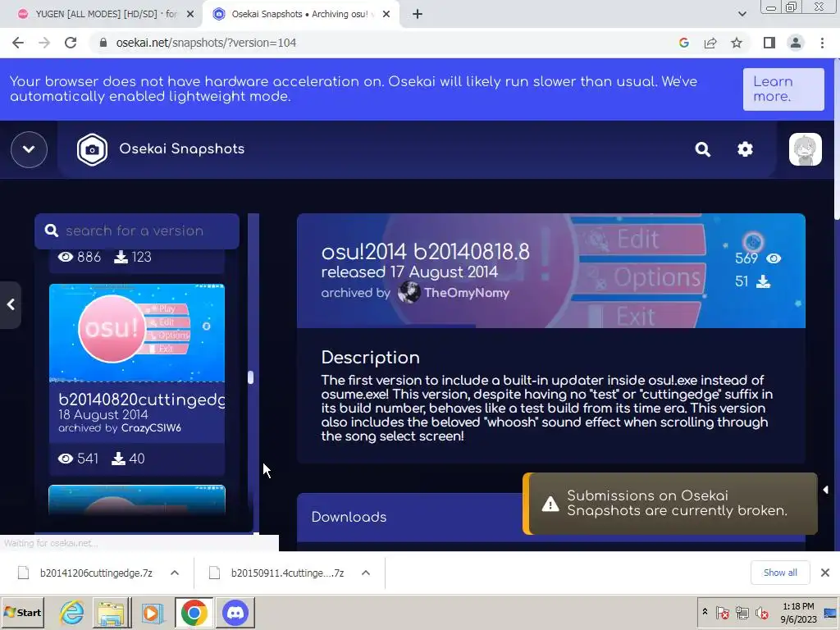Image resolution: width=840 pixels, height=630 pixels.
Task: Open CrazyCSIW6 archiver name
Action: (x=151, y=428)
